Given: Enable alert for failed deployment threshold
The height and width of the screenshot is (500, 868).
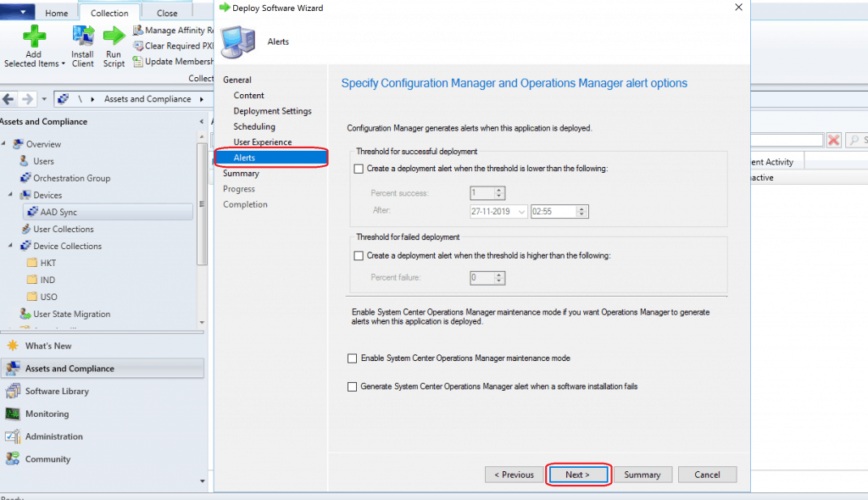Looking at the screenshot, I should (x=359, y=256).
